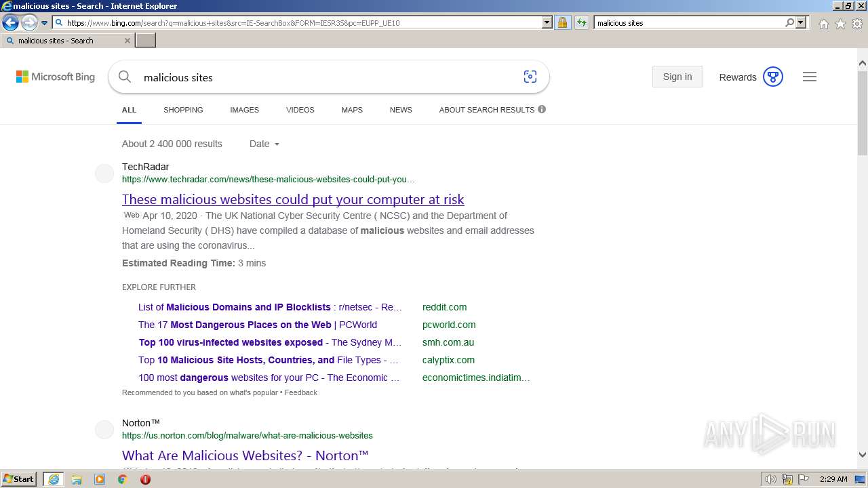Open ABOUT SEARCH RESULTS info

pos(492,110)
